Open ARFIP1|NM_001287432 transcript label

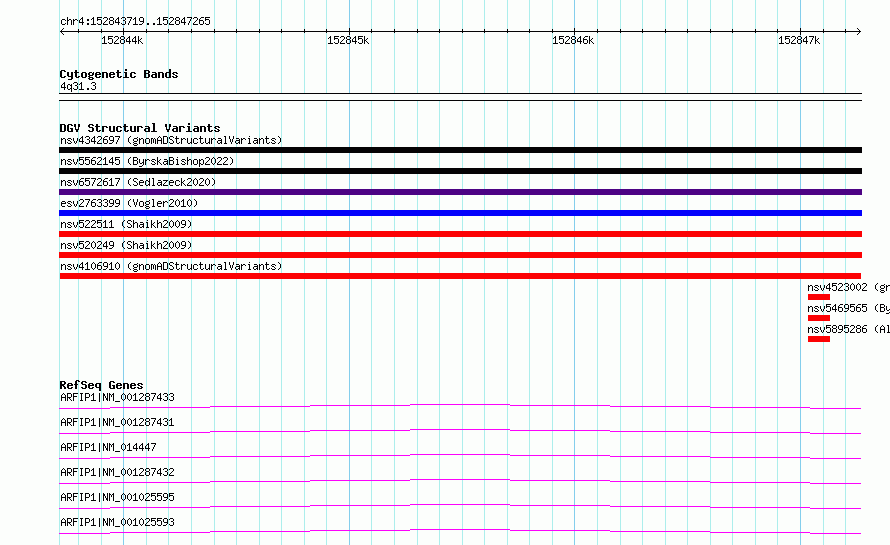[x=117, y=472]
